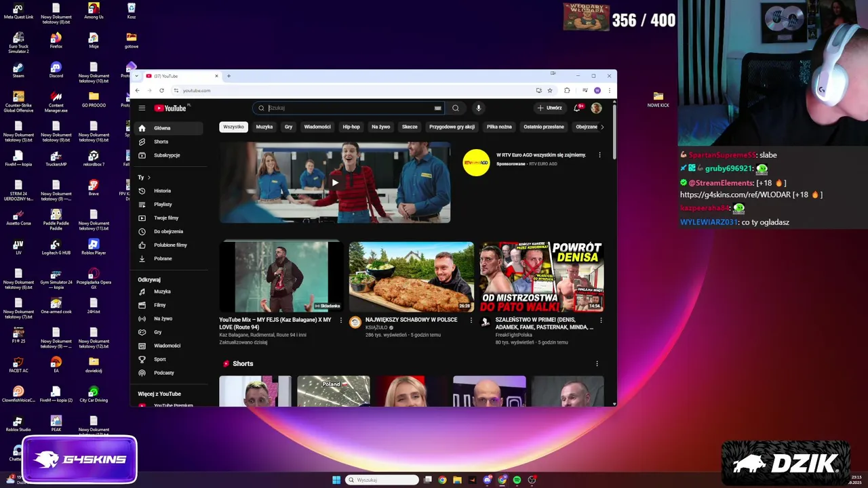Go to Główna home in sidebar
Image resolution: width=868 pixels, height=488 pixels.
(170, 128)
